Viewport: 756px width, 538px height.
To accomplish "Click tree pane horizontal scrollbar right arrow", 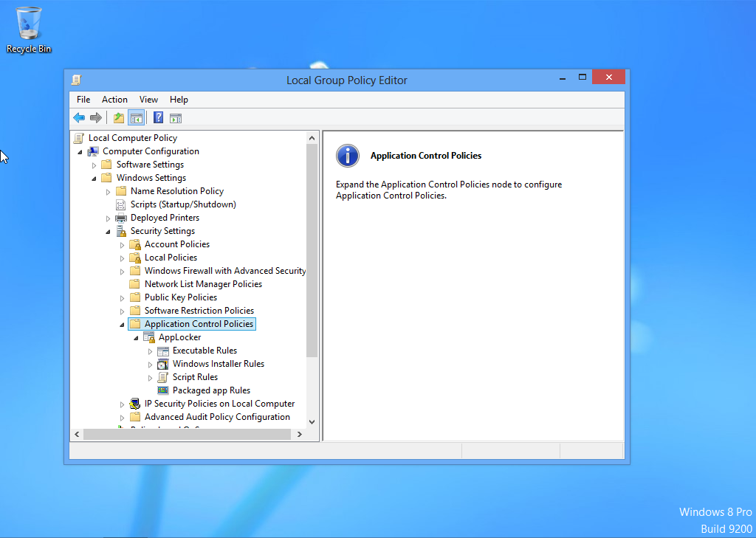I will pyautogui.click(x=300, y=435).
